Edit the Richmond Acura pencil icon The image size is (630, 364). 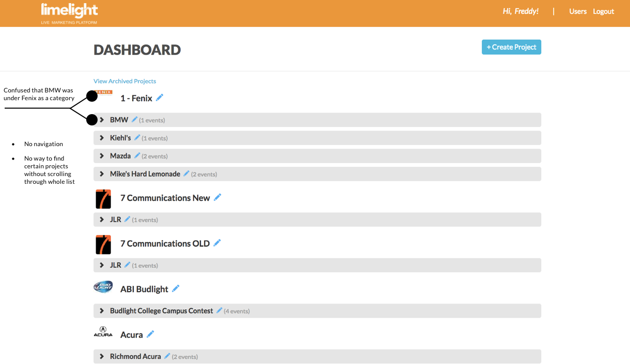167,356
